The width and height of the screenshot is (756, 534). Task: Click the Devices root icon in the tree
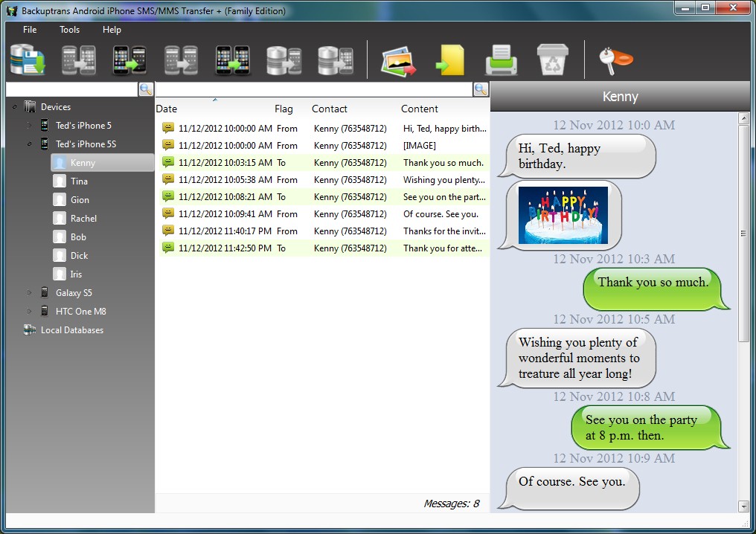tap(31, 106)
